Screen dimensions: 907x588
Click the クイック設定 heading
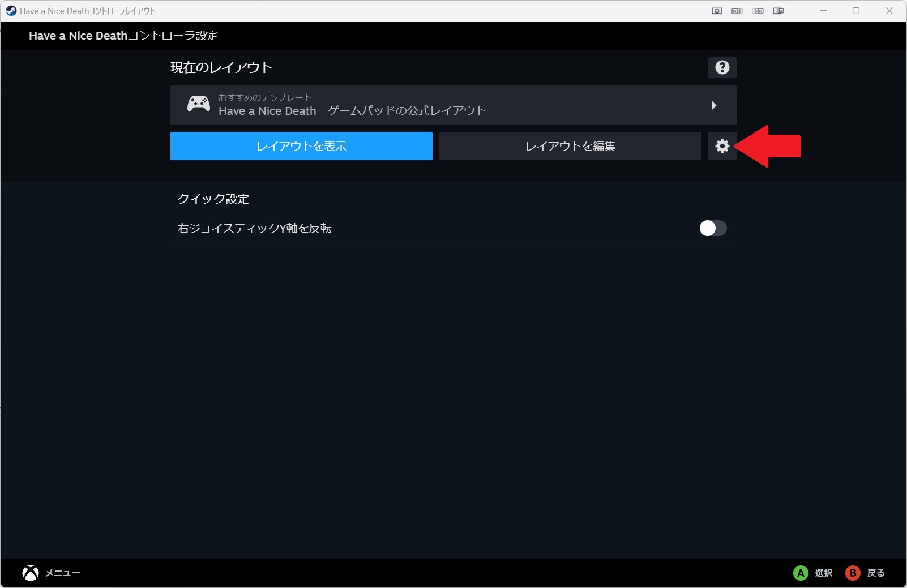coord(213,199)
